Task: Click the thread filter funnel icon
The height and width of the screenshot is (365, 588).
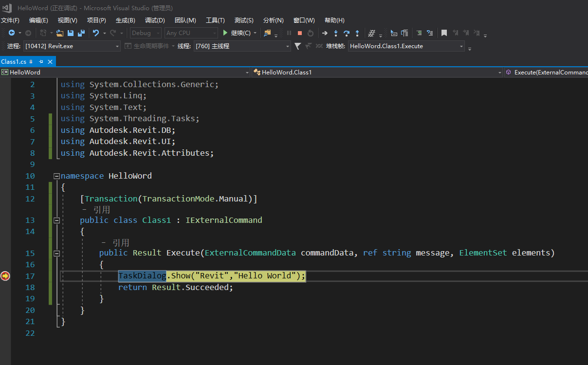Action: pyautogui.click(x=298, y=46)
